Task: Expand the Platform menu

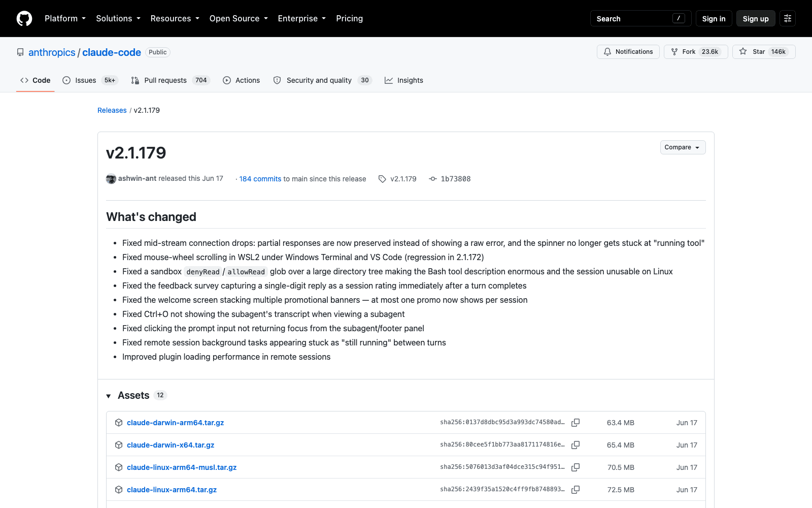Action: (65, 18)
